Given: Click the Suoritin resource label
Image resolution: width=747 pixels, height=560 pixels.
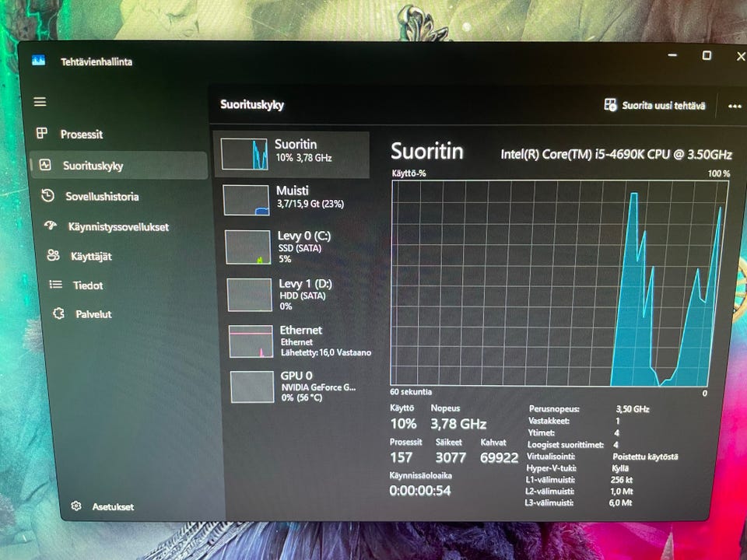Looking at the screenshot, I should point(296,145).
